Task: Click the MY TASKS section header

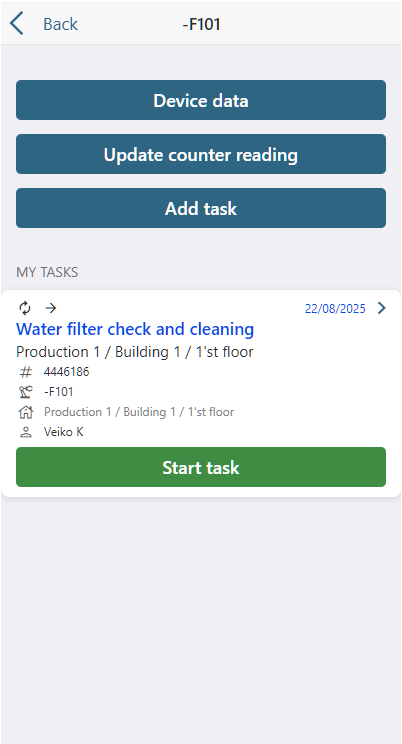Action: (47, 272)
